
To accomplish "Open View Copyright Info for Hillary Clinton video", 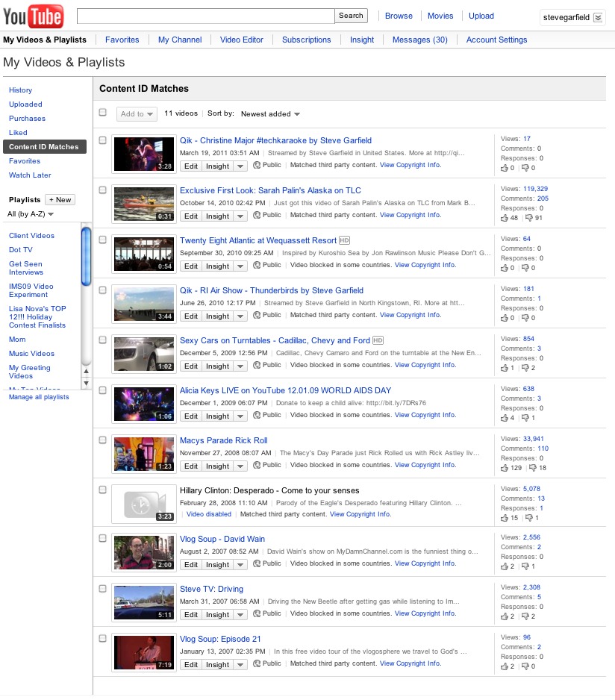I will [x=360, y=514].
